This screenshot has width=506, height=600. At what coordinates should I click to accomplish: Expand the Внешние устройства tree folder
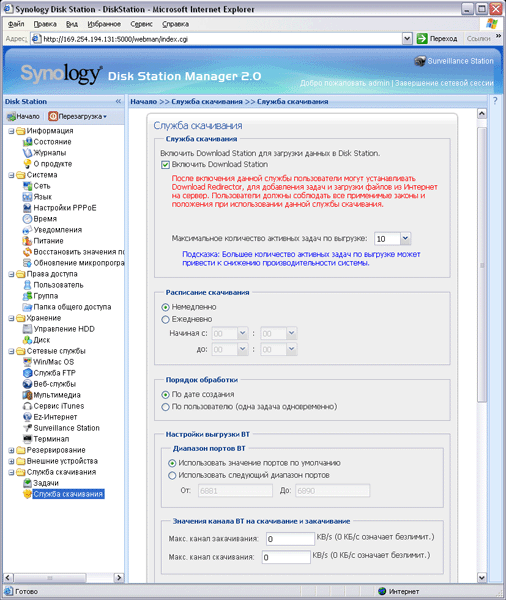11,462
